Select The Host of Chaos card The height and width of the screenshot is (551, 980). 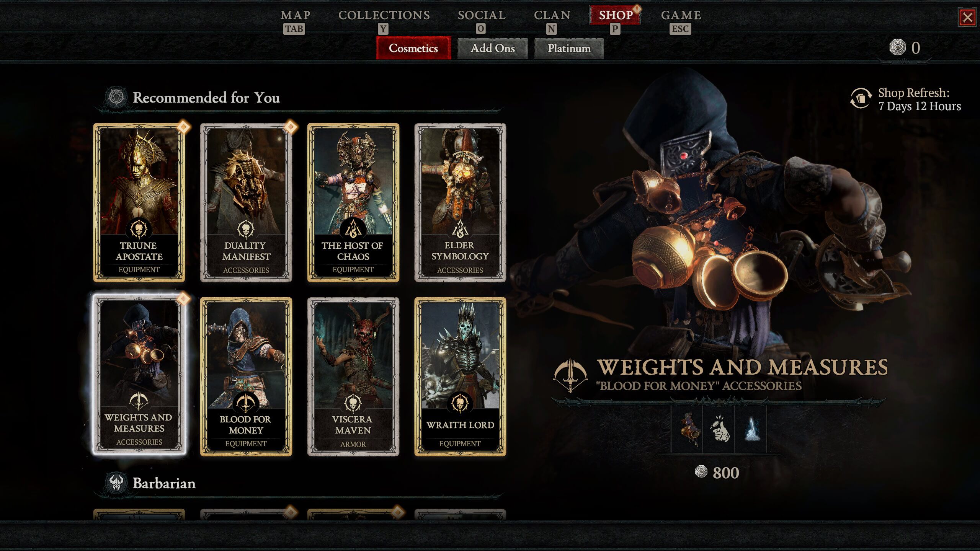pyautogui.click(x=353, y=202)
